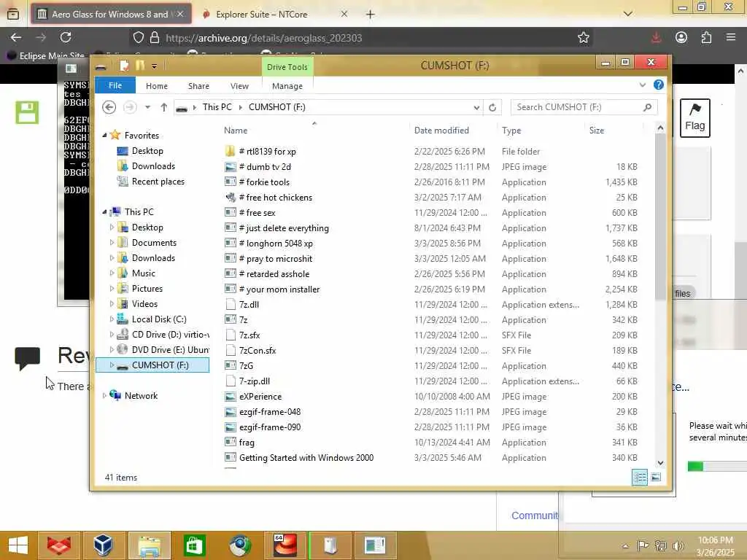747x560 pixels.
Task: Open address bar history dropdown
Action: 476,108
